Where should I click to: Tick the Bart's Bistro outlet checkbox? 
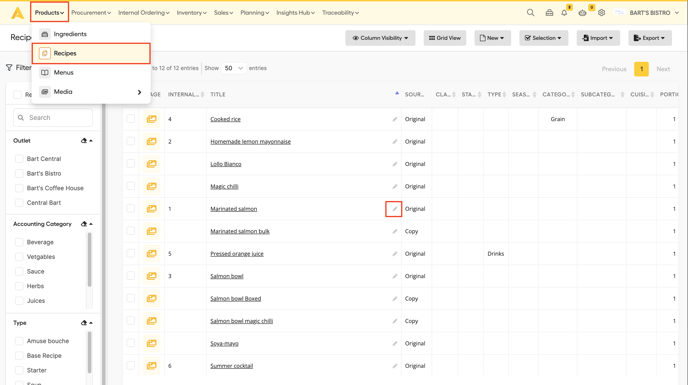click(19, 173)
